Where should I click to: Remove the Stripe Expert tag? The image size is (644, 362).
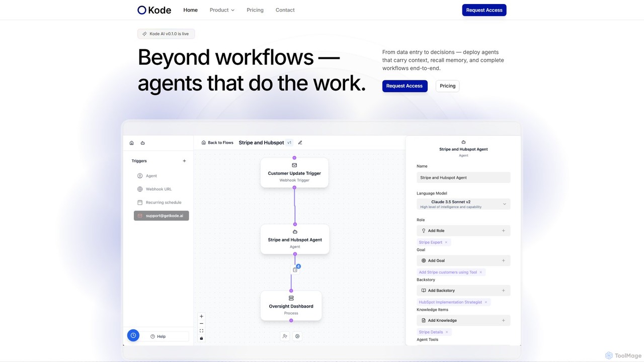click(x=446, y=242)
